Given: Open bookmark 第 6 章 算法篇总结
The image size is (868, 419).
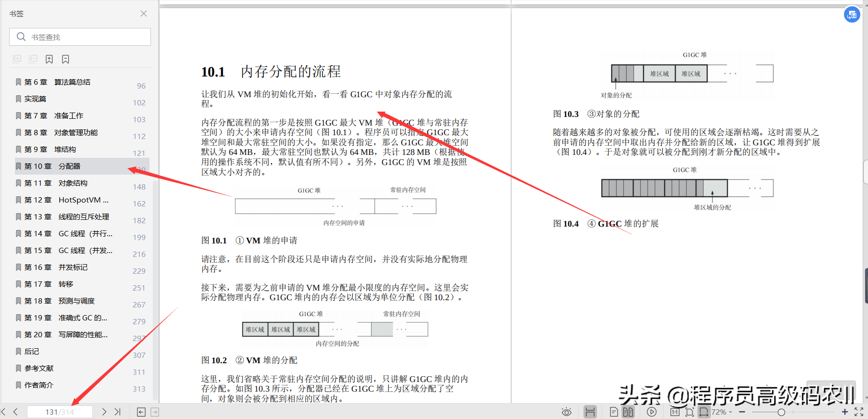Looking at the screenshot, I should (58, 82).
